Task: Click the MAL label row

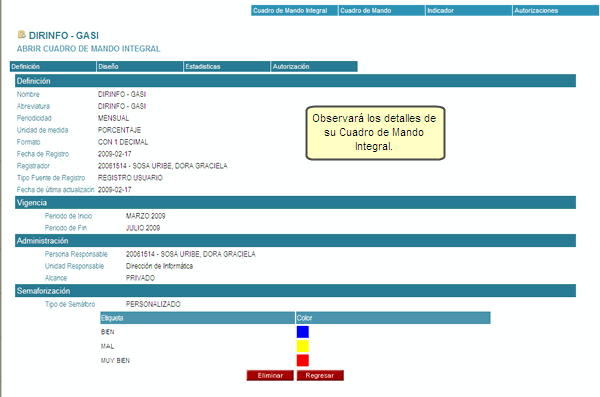Action: 107,346
